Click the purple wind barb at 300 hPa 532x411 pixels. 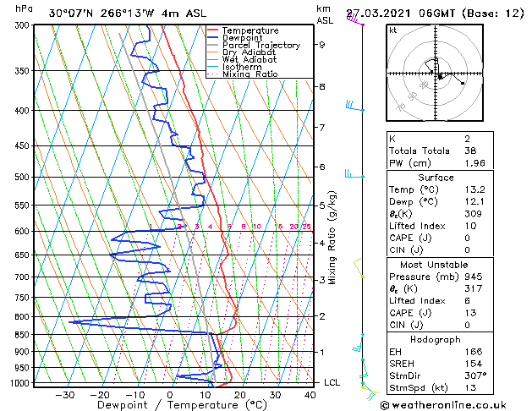(x=355, y=19)
